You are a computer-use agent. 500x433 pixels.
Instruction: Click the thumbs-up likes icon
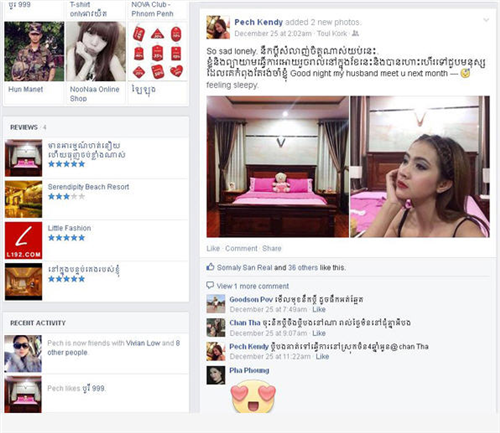pos(210,267)
